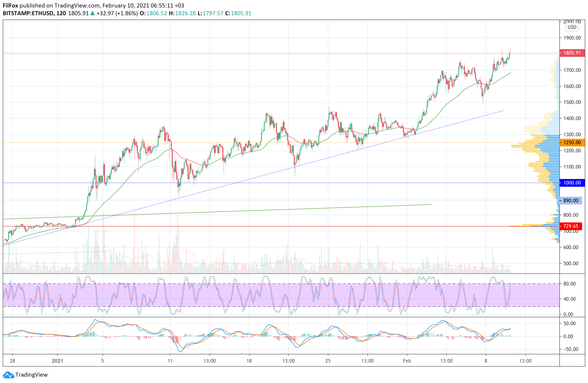This screenshot has height=383, width=588.
Task: Click the 2021 label on time axis
Action: tap(57, 361)
